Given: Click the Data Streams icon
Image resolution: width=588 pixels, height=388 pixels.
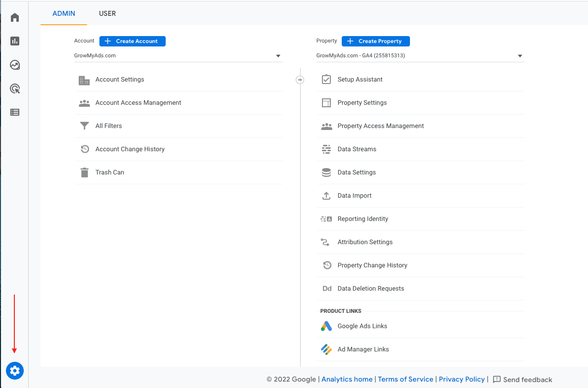Looking at the screenshot, I should (326, 149).
